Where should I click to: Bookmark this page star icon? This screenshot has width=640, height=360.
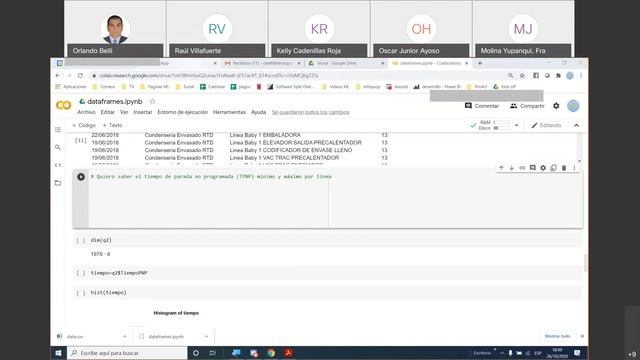522,76
